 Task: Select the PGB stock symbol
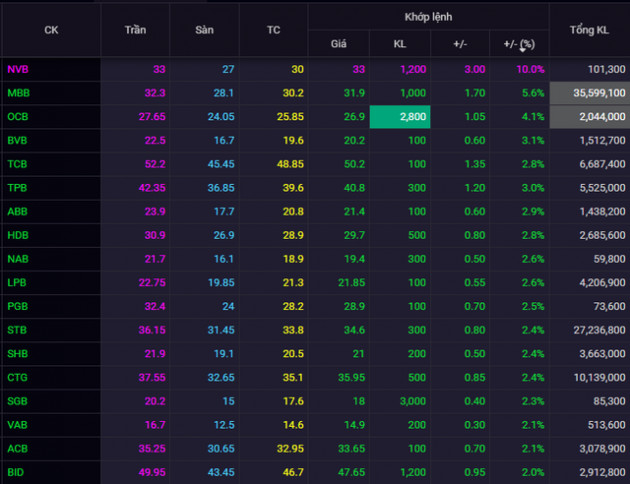click(x=18, y=306)
